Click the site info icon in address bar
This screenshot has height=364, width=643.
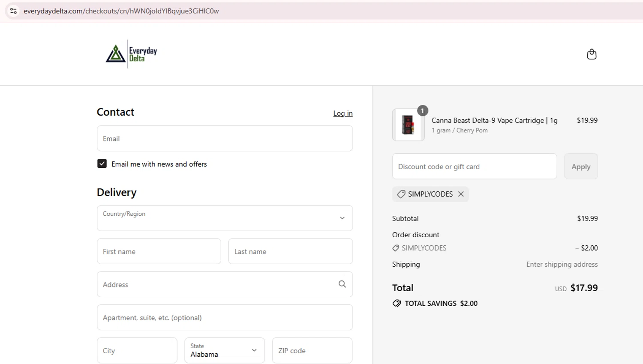click(14, 11)
